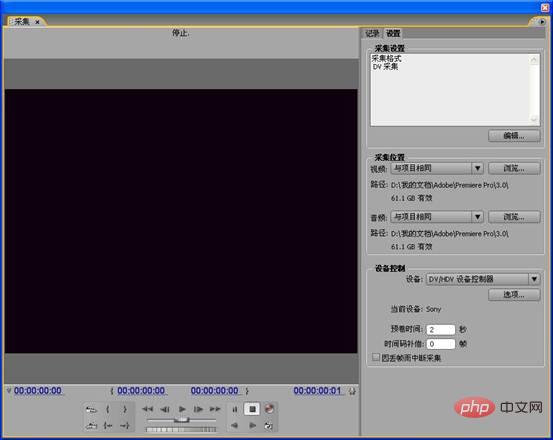Start capture with red Record button
Screen dimensions: 553x440
pyautogui.click(x=269, y=409)
